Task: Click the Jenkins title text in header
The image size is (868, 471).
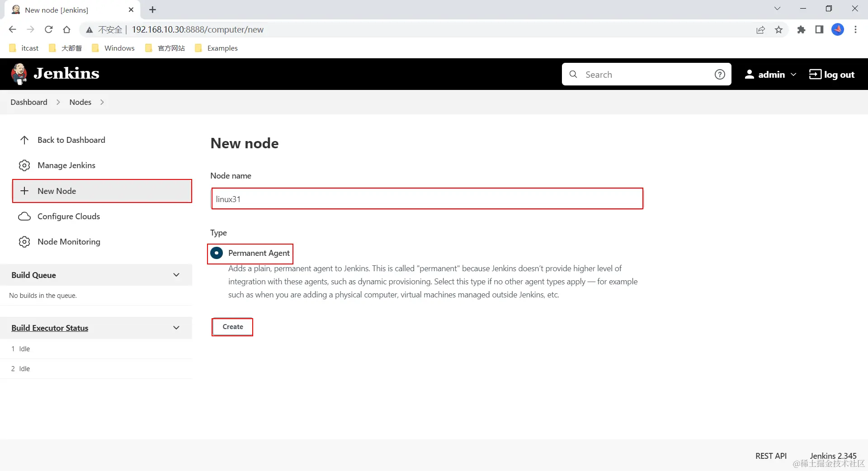Action: 66,73
